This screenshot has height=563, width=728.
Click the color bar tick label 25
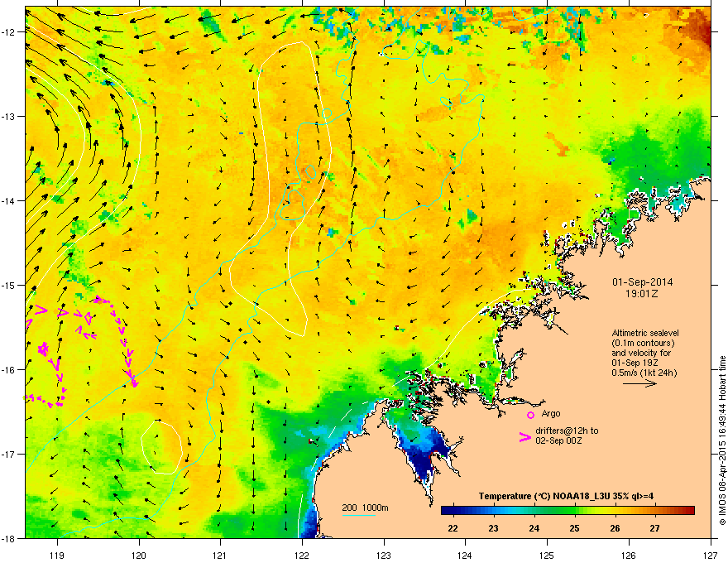coord(574,528)
